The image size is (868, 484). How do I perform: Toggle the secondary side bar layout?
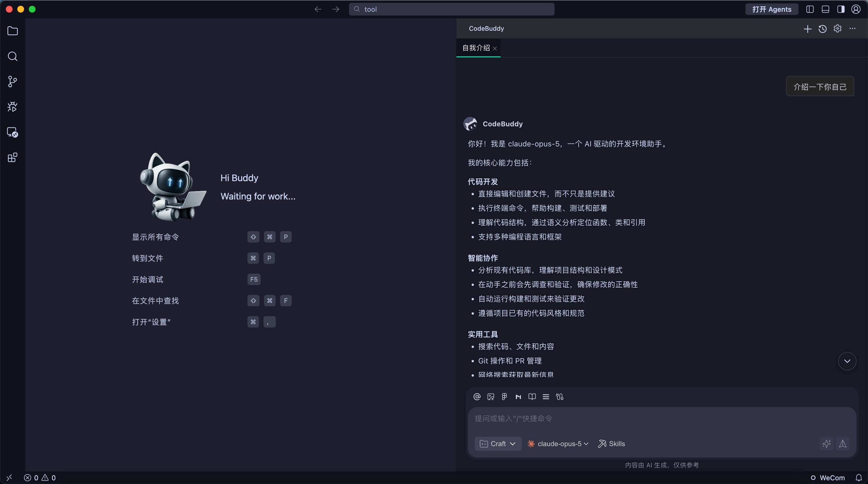click(x=841, y=9)
